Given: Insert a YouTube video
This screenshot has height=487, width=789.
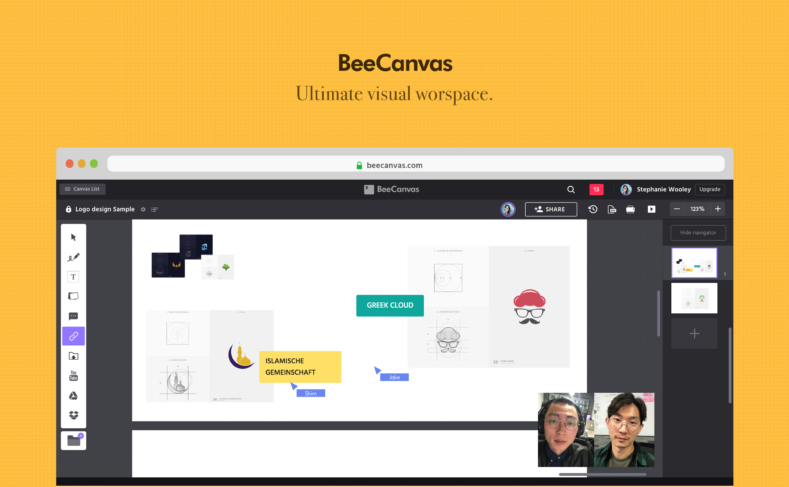Looking at the screenshot, I should click(x=73, y=376).
